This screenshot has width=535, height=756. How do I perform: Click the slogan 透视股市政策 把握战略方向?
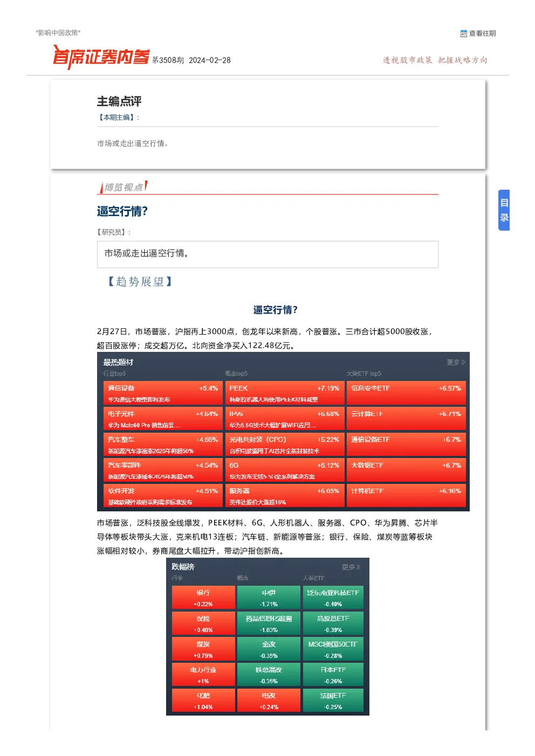pyautogui.click(x=435, y=60)
